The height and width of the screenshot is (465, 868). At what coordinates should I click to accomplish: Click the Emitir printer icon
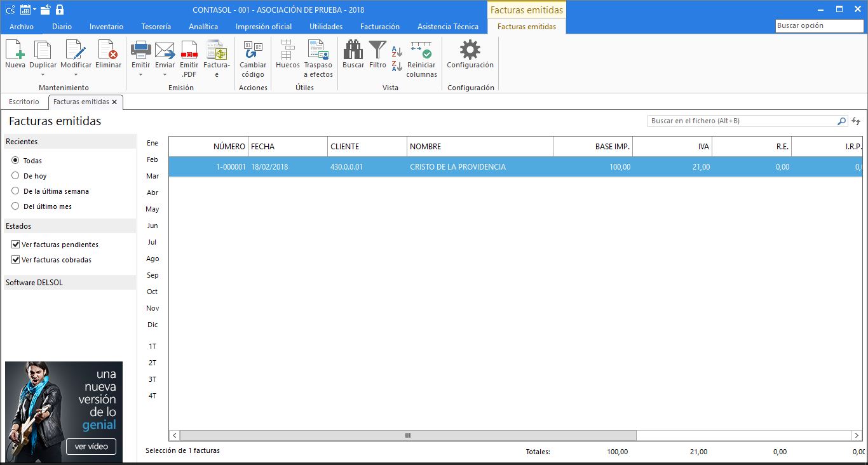(x=140, y=50)
